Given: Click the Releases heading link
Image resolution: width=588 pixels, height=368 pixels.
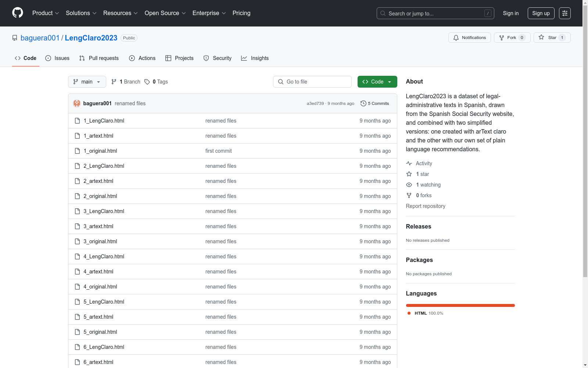Looking at the screenshot, I should [x=419, y=226].
